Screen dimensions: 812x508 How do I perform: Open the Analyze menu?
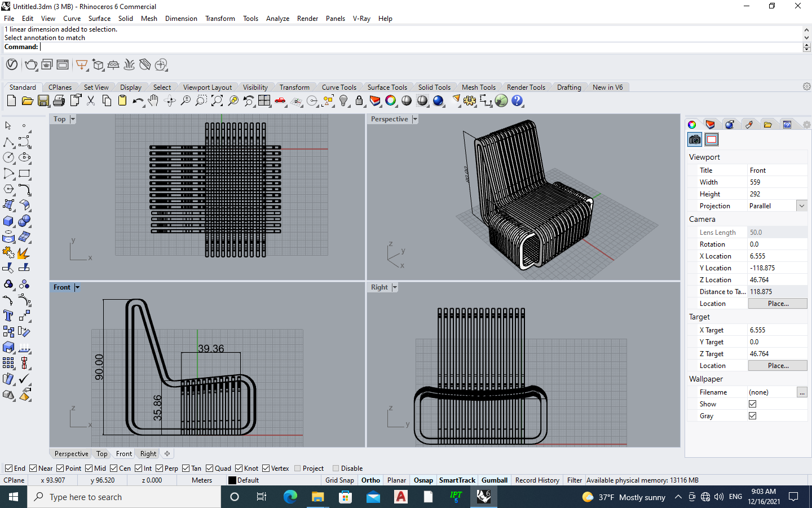pyautogui.click(x=277, y=19)
